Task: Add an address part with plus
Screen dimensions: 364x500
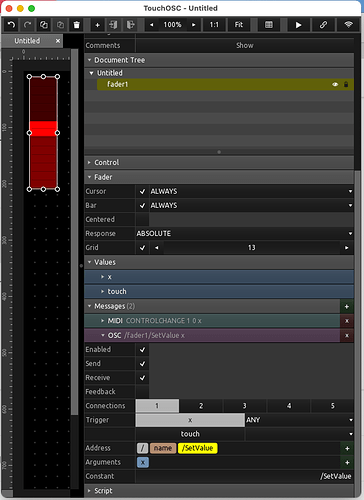Action: click(347, 448)
